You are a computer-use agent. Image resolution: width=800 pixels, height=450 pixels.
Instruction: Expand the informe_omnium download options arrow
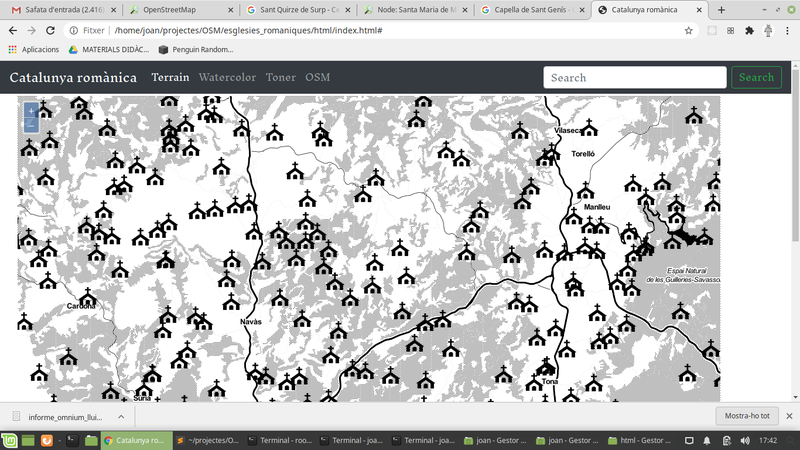(x=121, y=416)
